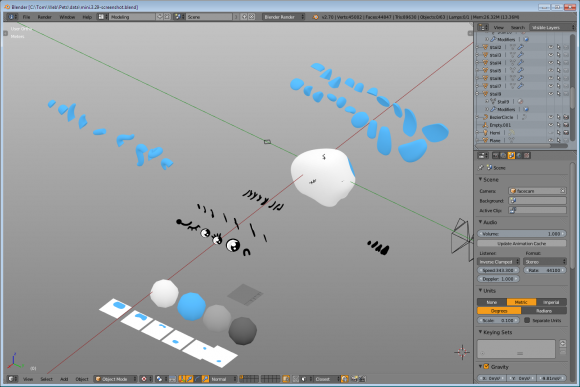Click Update Animation Cache button
Viewport: 580px width, 387px height.
click(x=522, y=243)
